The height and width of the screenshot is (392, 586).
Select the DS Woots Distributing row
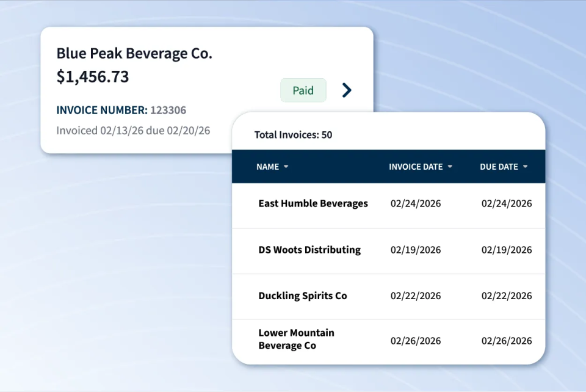[389, 251]
